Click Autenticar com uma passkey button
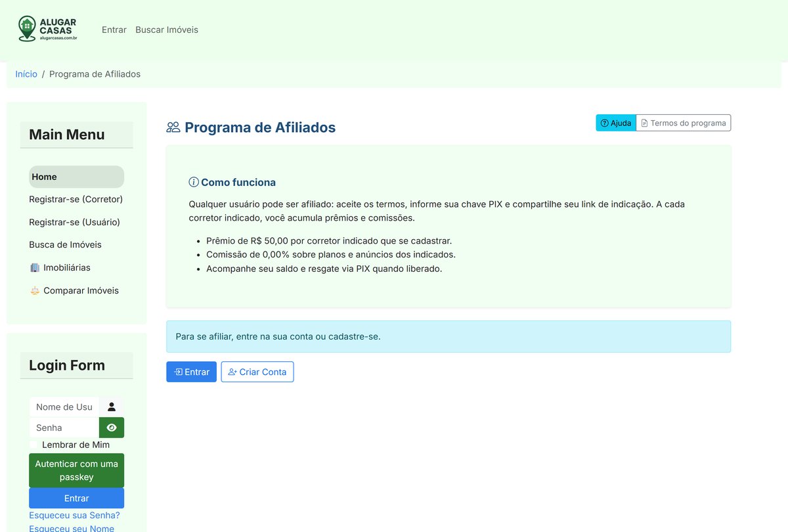Viewport: 788px width, 532px height. click(76, 470)
